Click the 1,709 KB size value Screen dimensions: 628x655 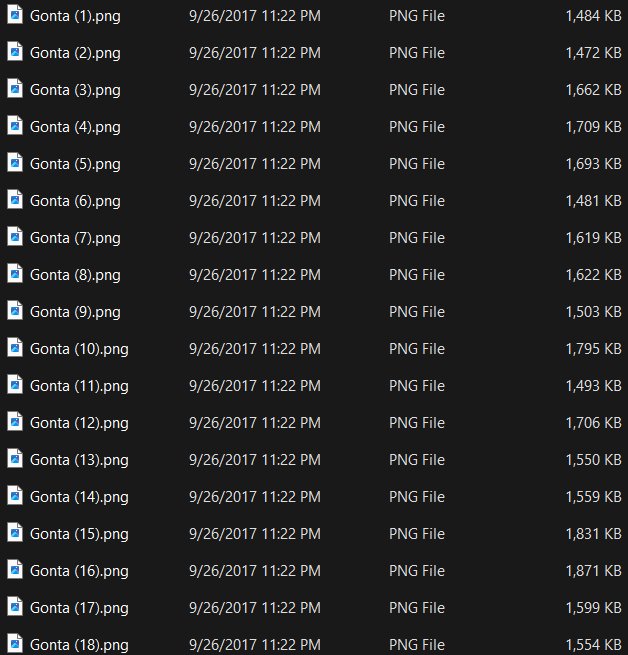point(593,127)
